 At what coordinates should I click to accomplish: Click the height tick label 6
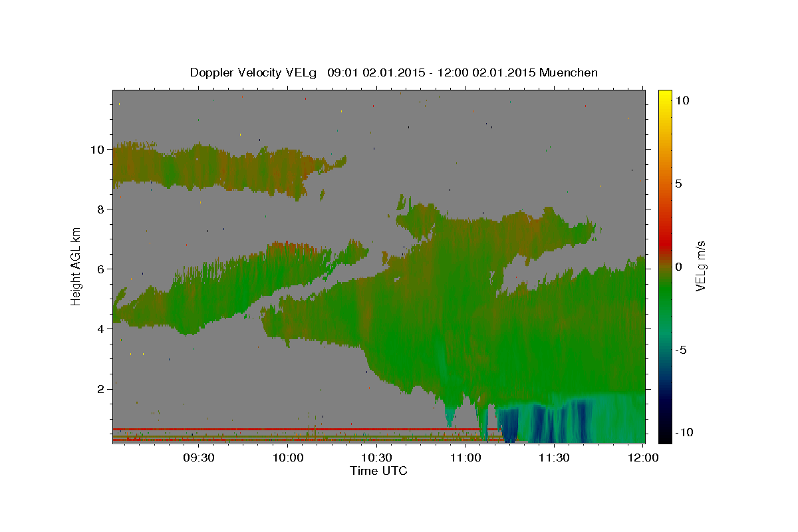click(102, 269)
